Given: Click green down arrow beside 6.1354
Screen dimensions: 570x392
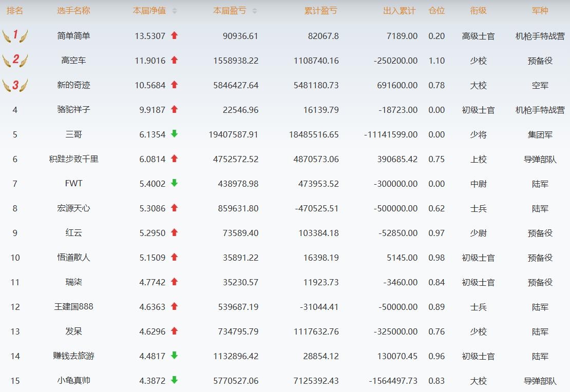Looking at the screenshot, I should click(x=175, y=134).
